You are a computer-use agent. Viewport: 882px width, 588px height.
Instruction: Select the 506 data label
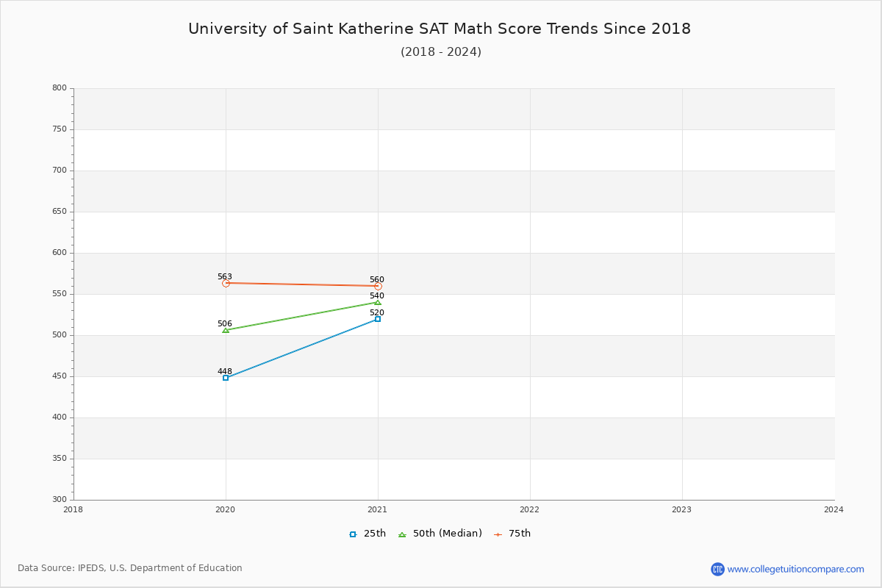pyautogui.click(x=225, y=324)
